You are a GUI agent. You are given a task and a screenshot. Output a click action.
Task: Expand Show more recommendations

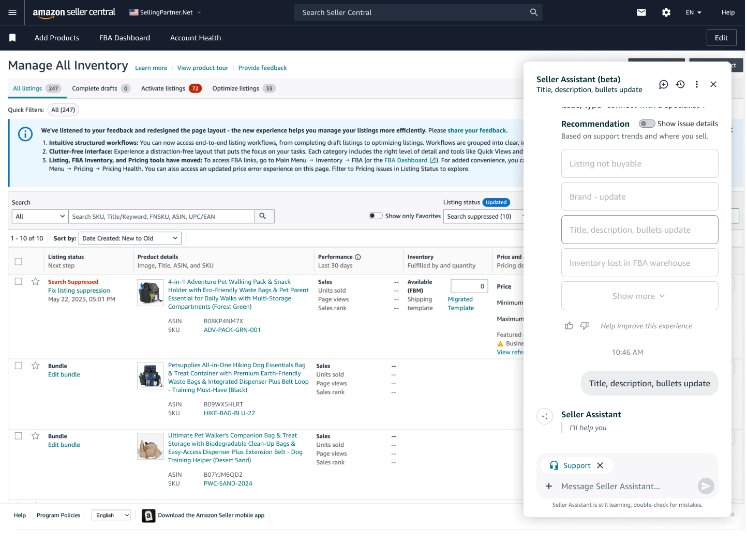[x=639, y=296]
